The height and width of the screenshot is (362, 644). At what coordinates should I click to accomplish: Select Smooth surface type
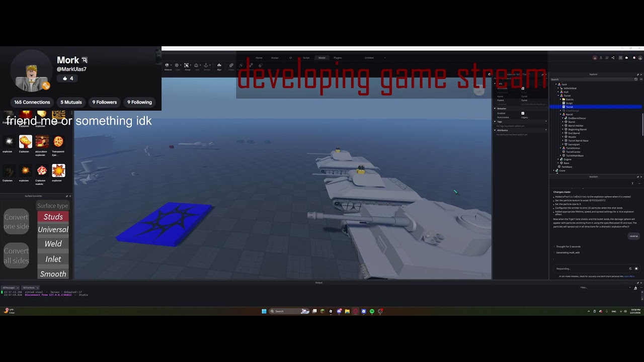[53, 274]
